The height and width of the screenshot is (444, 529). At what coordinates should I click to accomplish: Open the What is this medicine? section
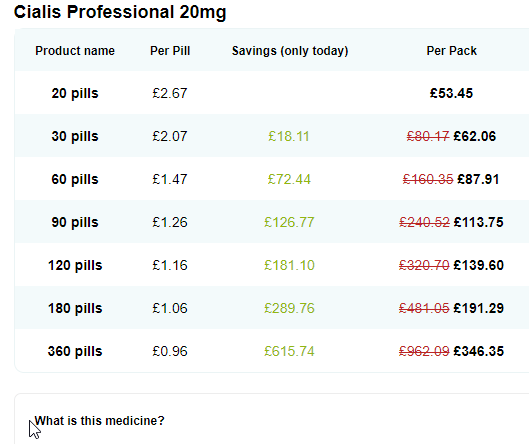tap(99, 421)
